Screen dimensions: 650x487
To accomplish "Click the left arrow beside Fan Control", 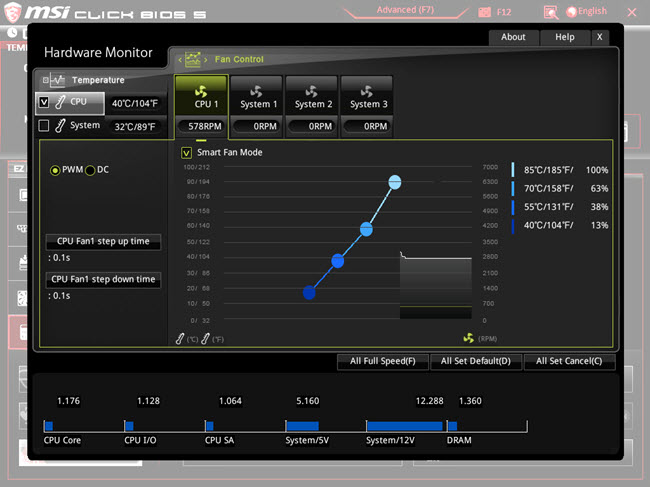I will [x=180, y=59].
